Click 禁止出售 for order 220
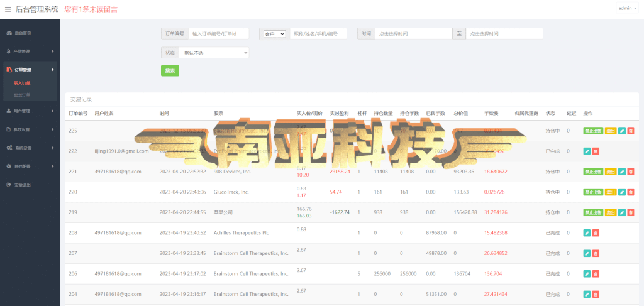The height and width of the screenshot is (306, 644). click(x=593, y=192)
